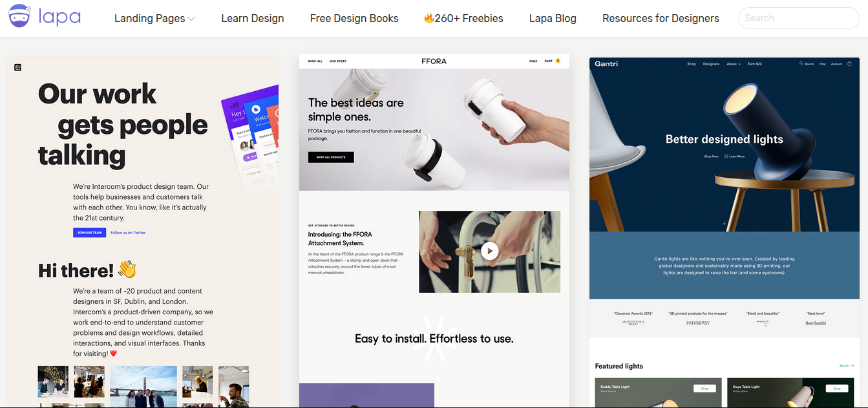Click Shop All Products button on FFORA

(x=331, y=157)
